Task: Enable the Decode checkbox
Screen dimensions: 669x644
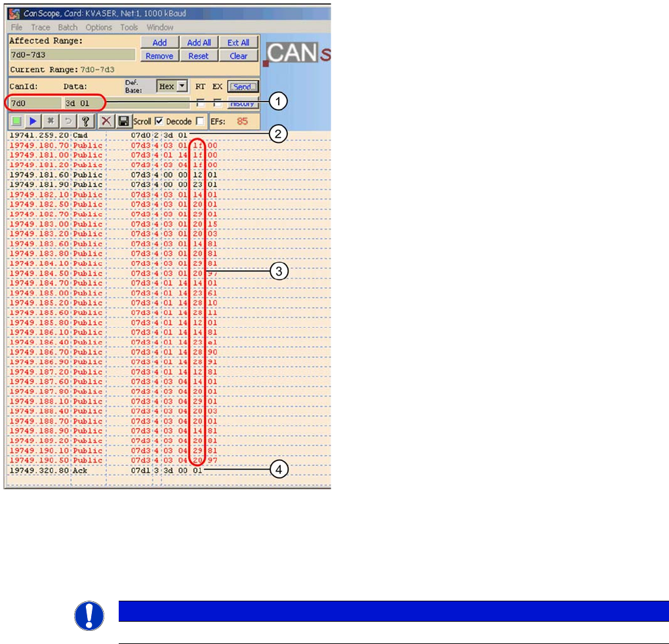Action: click(x=199, y=121)
